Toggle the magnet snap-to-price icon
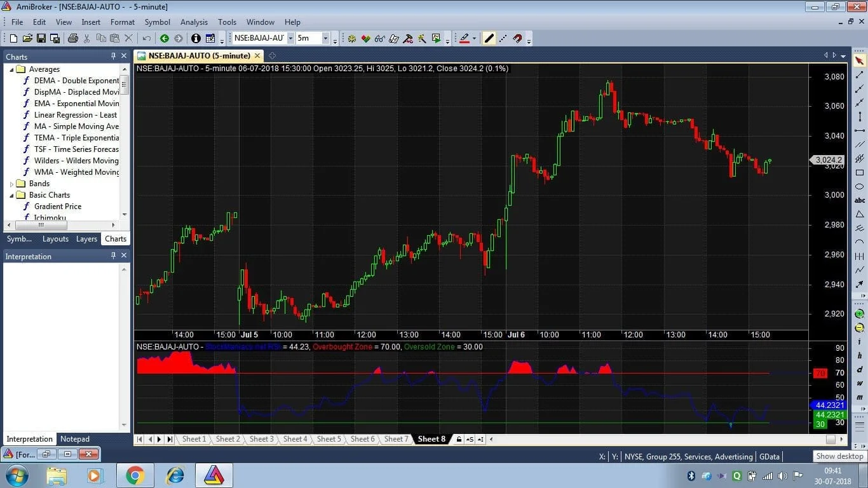This screenshot has height=488, width=868. click(518, 38)
